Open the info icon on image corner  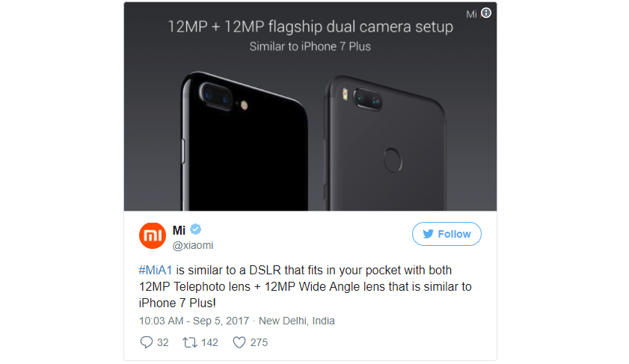tap(486, 13)
